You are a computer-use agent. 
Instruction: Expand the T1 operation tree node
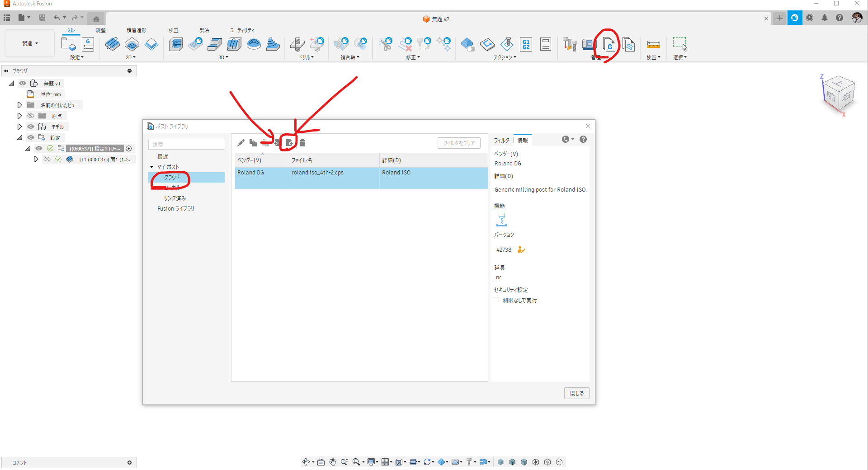[36, 159]
